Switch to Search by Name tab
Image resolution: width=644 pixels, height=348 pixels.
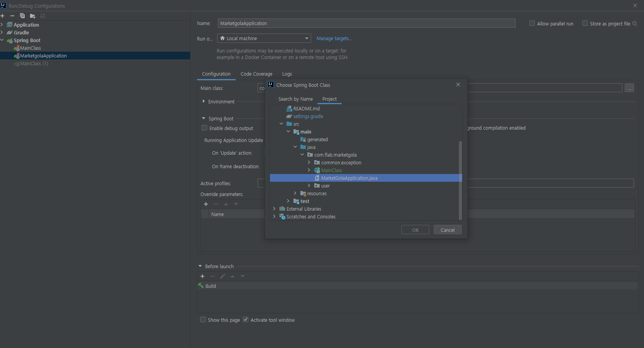(x=295, y=99)
